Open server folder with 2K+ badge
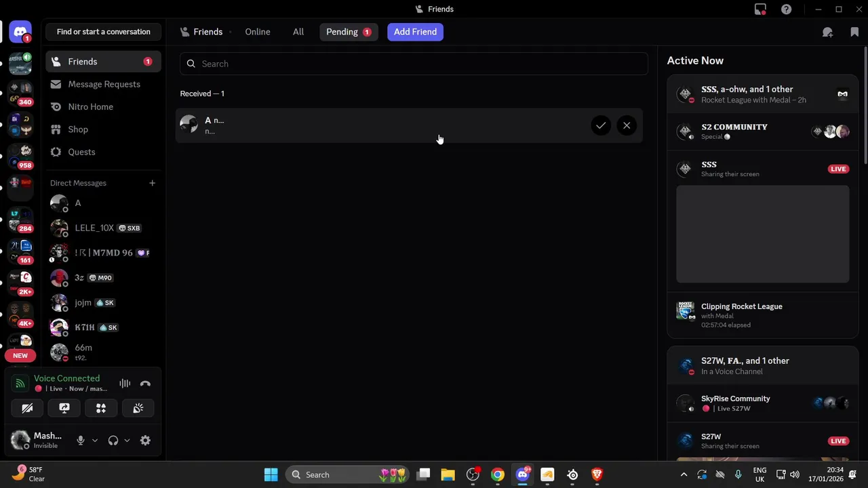The width and height of the screenshot is (868, 488). pos(20,283)
